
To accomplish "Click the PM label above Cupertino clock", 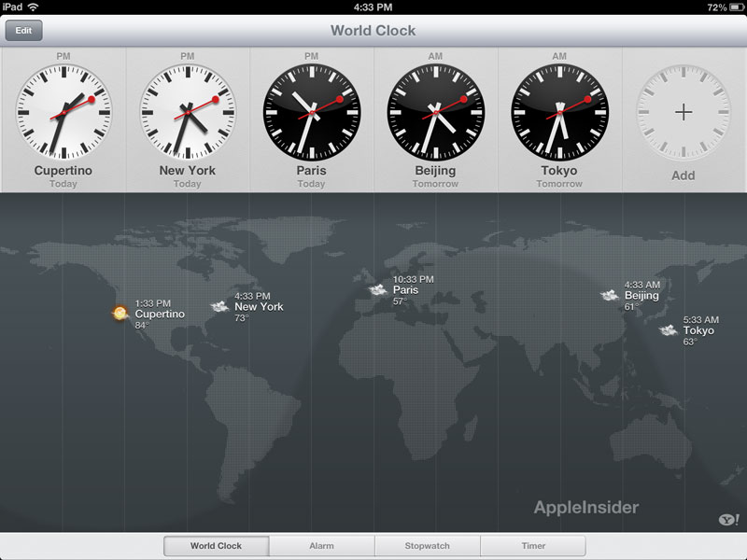I will coord(63,56).
